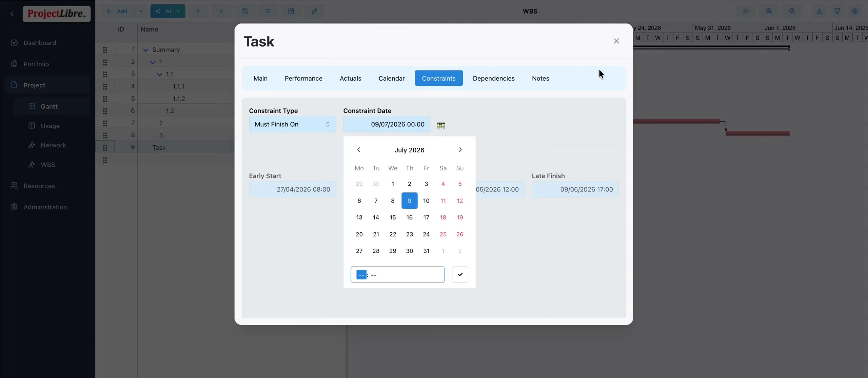Select the row named 1.1.2
The width and height of the screenshot is (868, 378).
click(165, 99)
